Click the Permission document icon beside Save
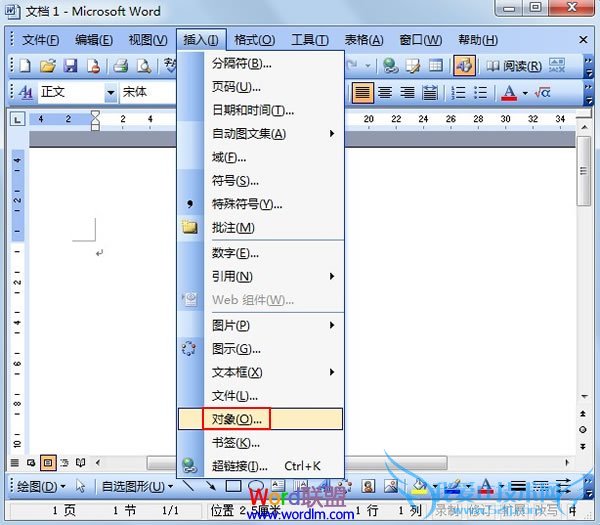The width and height of the screenshot is (600, 525). pyautogui.click(x=93, y=66)
